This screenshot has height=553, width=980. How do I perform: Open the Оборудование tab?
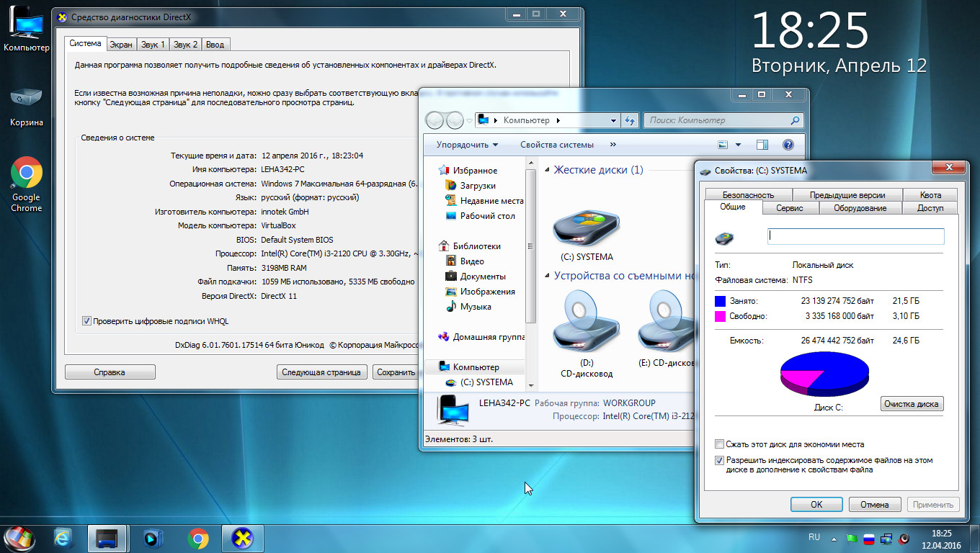pyautogui.click(x=860, y=208)
